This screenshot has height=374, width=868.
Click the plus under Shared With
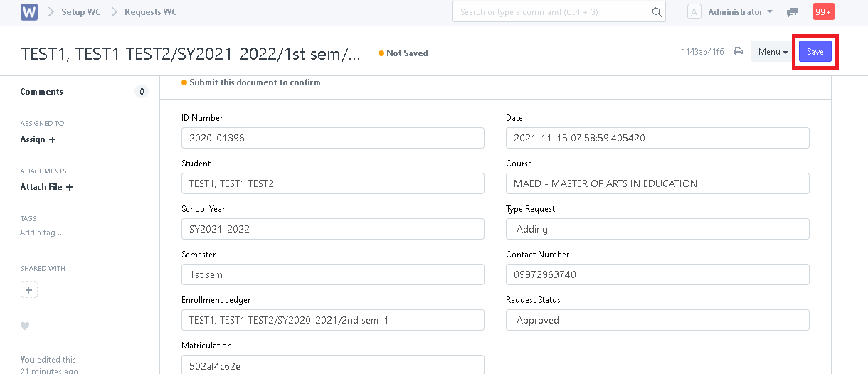click(x=28, y=290)
